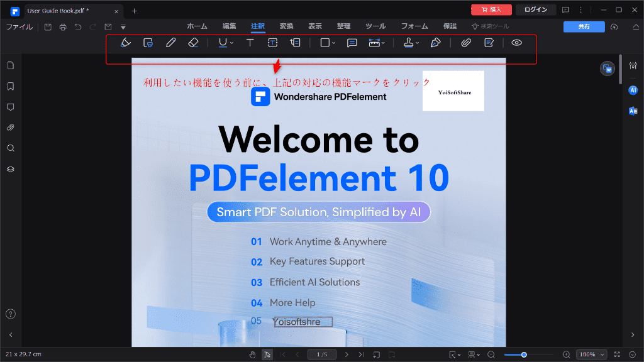Select the Pencil drawing tool
Screen dimensions: 644x362
[x=170, y=43]
